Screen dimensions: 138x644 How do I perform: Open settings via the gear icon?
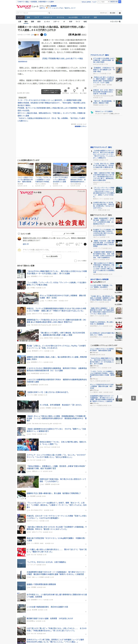click(120, 13)
